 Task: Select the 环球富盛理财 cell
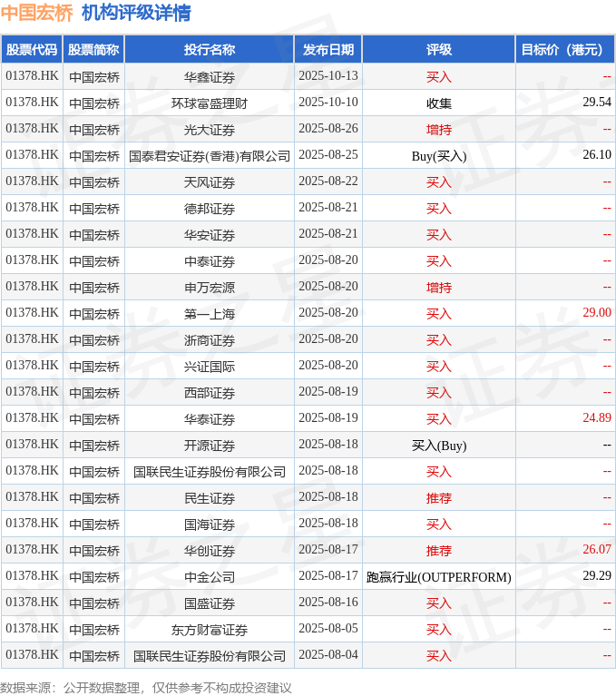click(210, 103)
